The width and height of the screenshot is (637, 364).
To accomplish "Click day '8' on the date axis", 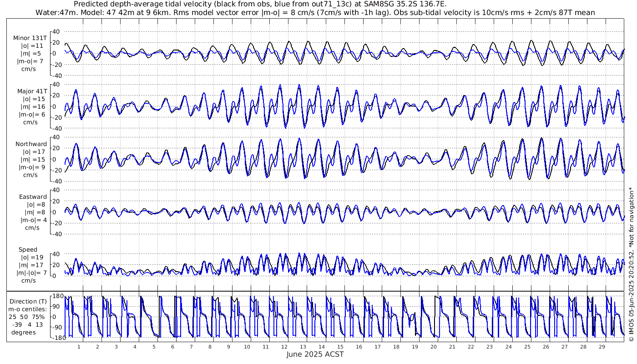I will (210, 347).
